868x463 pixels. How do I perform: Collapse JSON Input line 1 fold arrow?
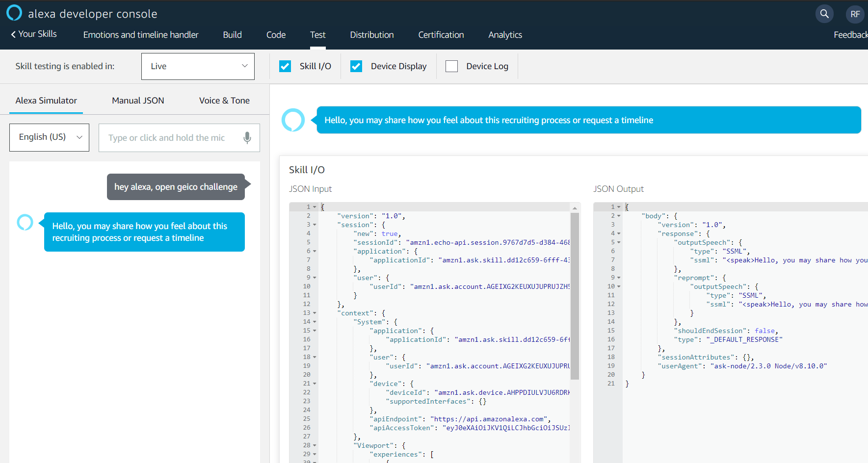pyautogui.click(x=315, y=207)
